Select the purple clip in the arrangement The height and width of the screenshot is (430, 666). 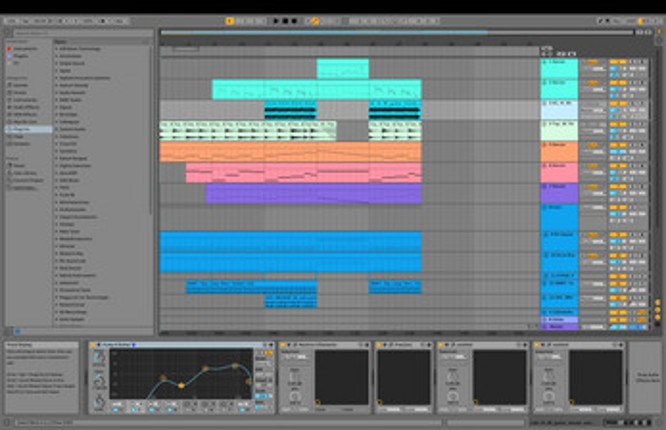point(313,193)
